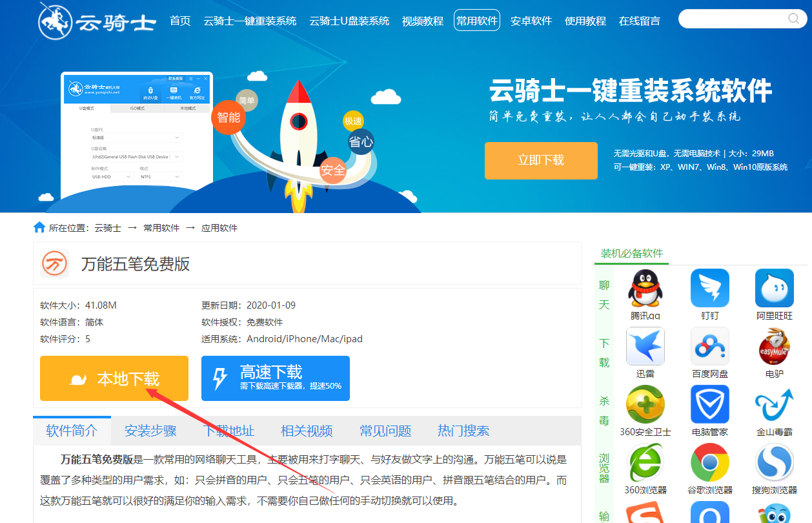This screenshot has width=812, height=523.
Task: Open the 阿里旺旺 icon
Action: pos(775,289)
